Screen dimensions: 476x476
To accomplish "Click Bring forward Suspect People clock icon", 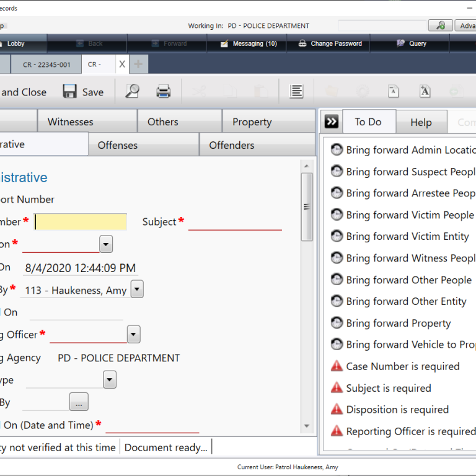I will coord(337,171).
